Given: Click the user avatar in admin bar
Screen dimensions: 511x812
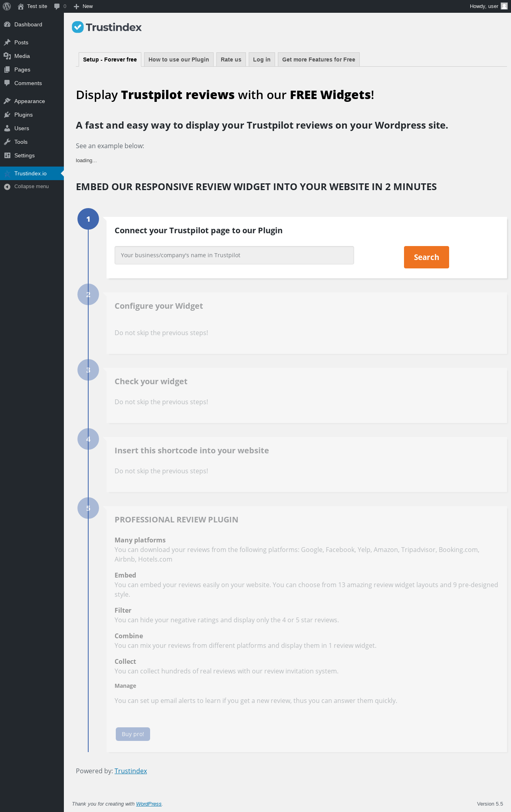Looking at the screenshot, I should coord(504,6).
